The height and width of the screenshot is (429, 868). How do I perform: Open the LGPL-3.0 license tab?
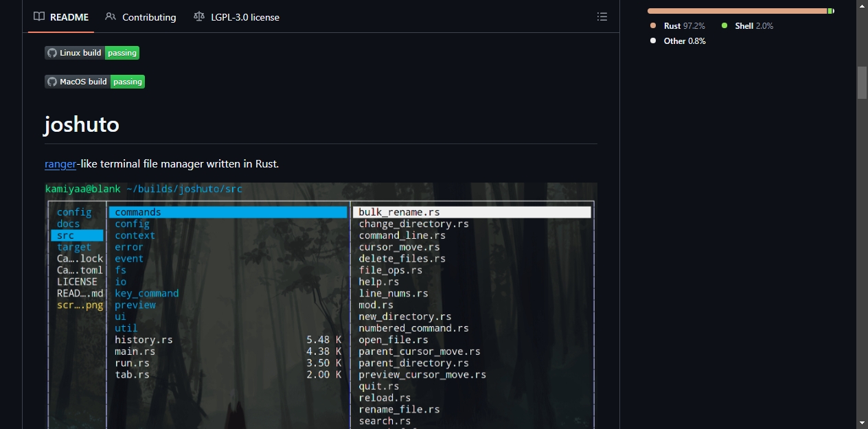tap(236, 17)
